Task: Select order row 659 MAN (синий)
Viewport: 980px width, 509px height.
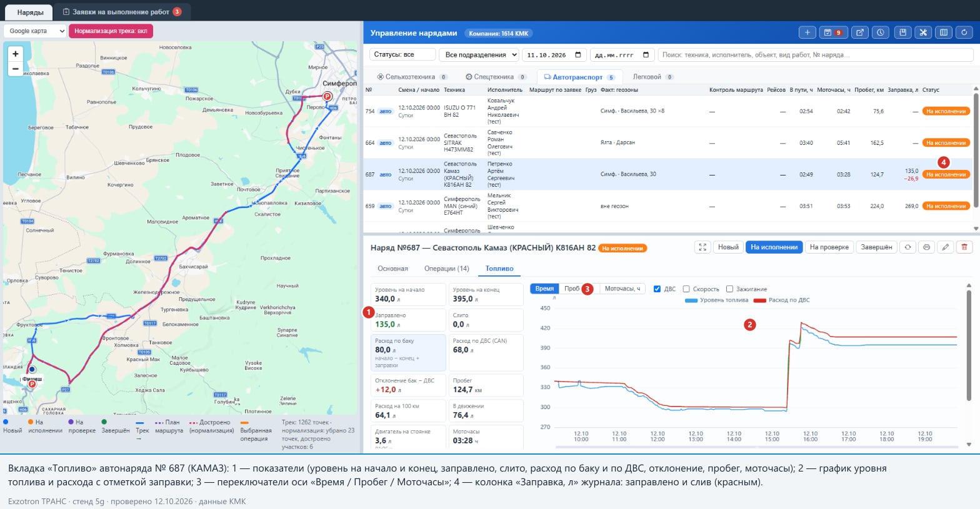Action: pos(669,206)
